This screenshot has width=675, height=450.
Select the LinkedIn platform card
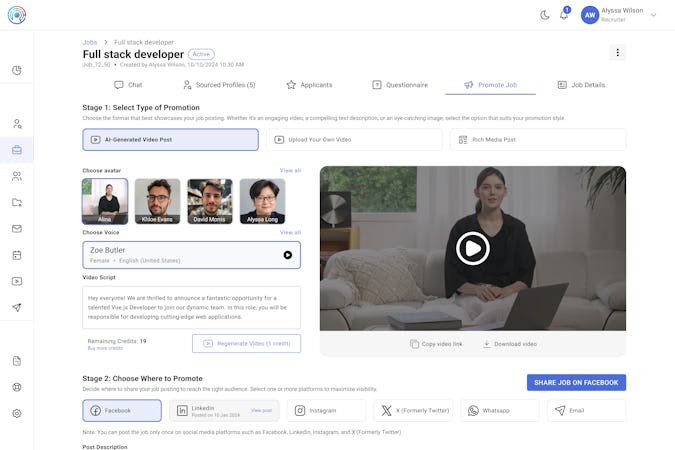point(224,410)
